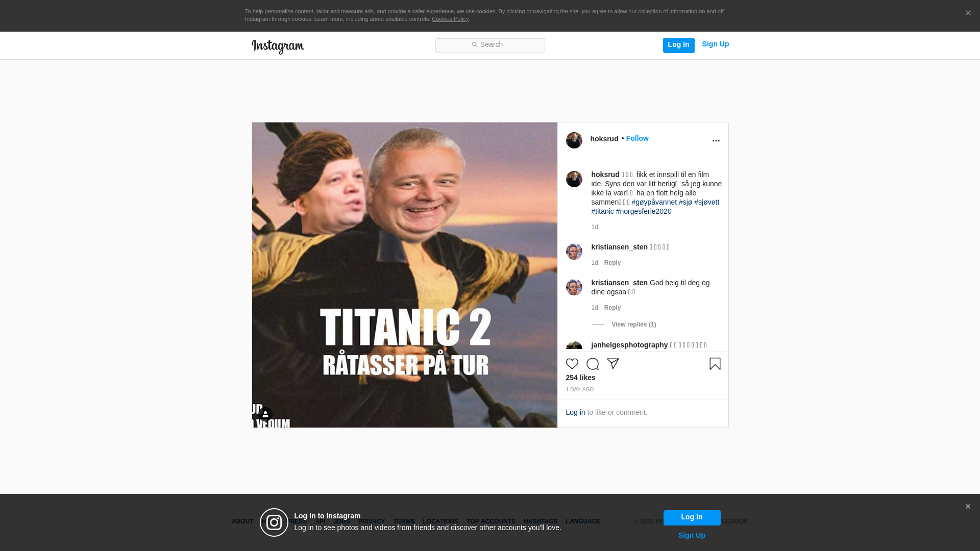
Task: Open the #sjø hashtag
Action: [x=685, y=202]
